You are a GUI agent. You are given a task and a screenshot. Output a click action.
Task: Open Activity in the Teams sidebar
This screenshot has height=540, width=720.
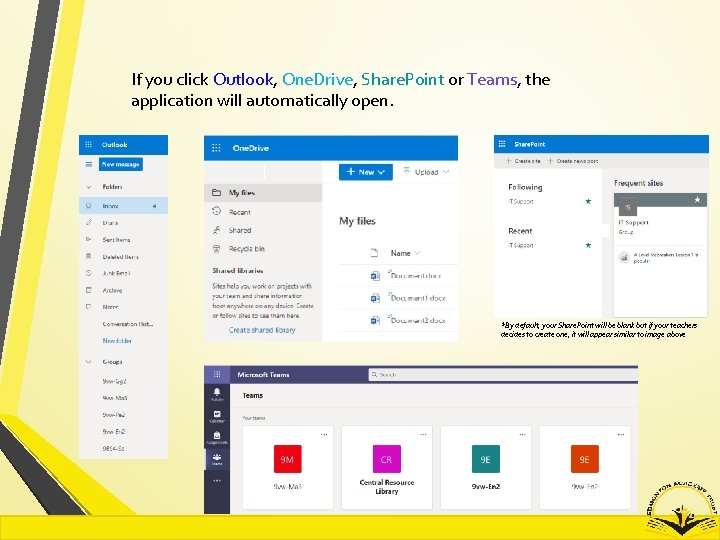217,394
